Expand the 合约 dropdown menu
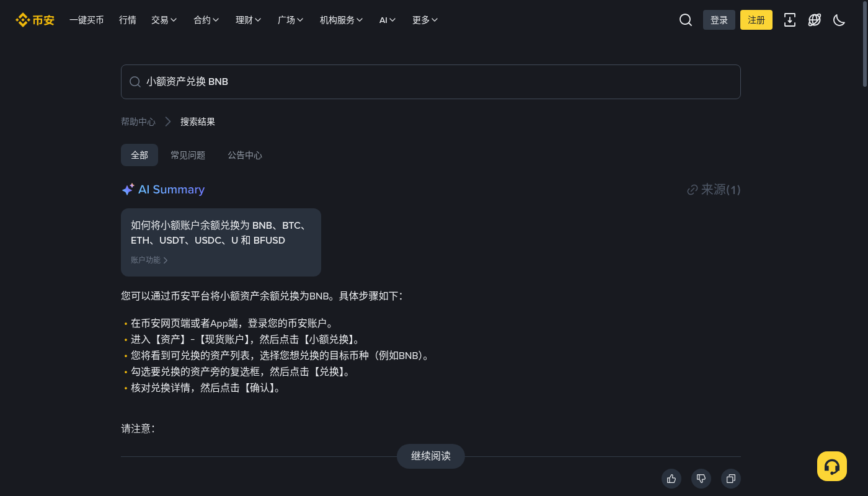The image size is (868, 496). [x=206, y=20]
